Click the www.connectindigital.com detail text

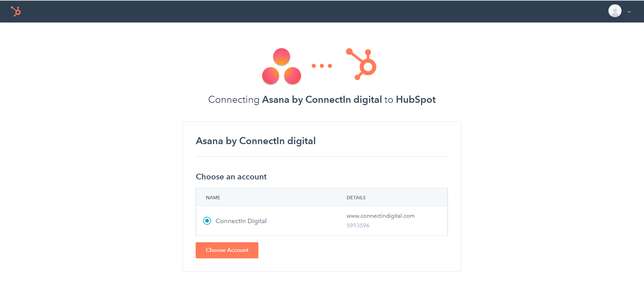381,216
